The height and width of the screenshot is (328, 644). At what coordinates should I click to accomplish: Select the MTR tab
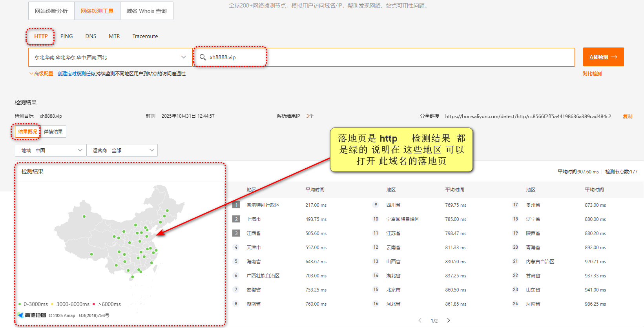coord(114,36)
